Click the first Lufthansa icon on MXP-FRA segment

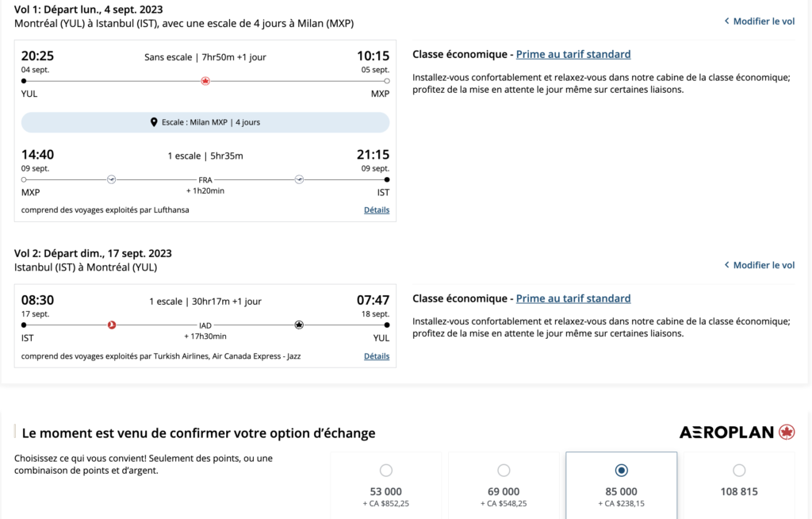[x=112, y=179]
